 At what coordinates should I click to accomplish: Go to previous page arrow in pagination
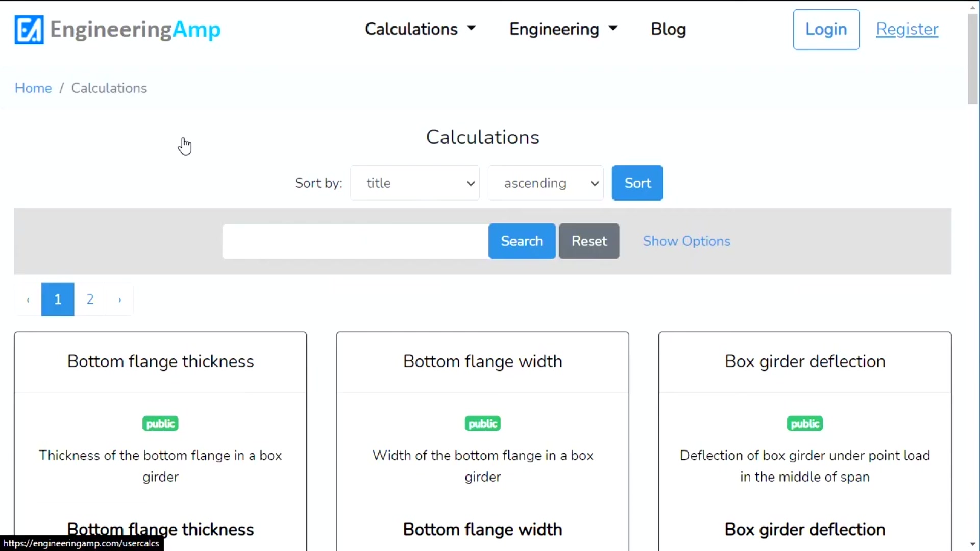click(28, 299)
